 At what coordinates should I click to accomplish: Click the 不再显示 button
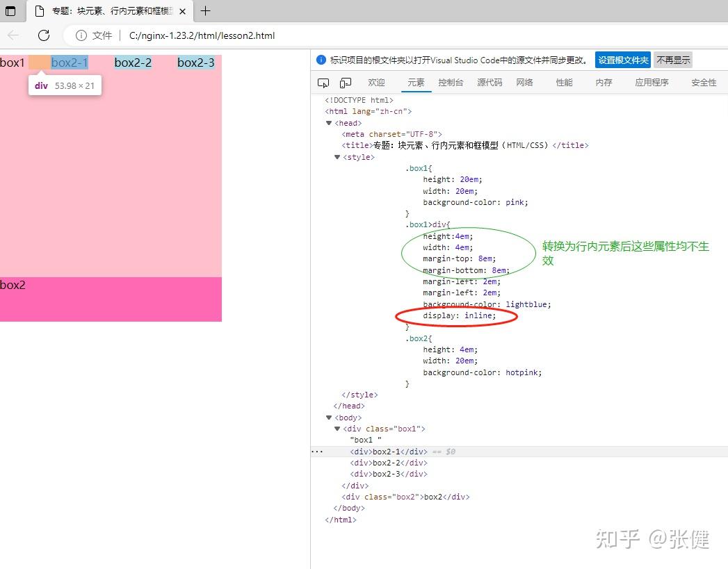[x=673, y=60]
